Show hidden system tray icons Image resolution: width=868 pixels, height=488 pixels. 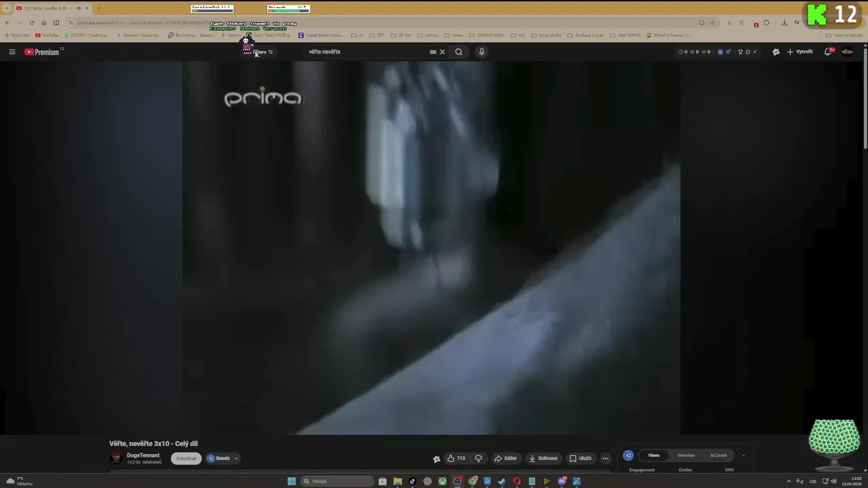pos(789,481)
